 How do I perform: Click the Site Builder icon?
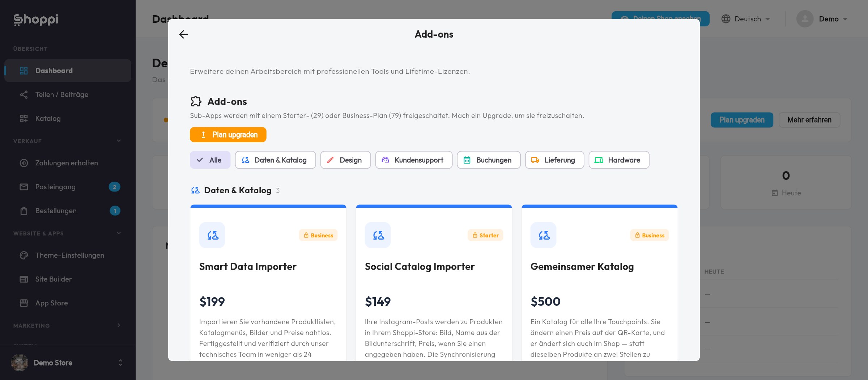click(x=24, y=279)
